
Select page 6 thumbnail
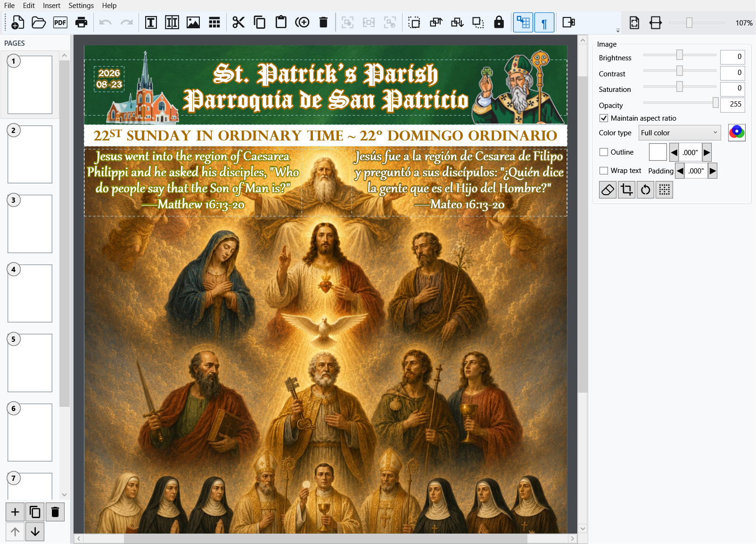click(x=30, y=432)
